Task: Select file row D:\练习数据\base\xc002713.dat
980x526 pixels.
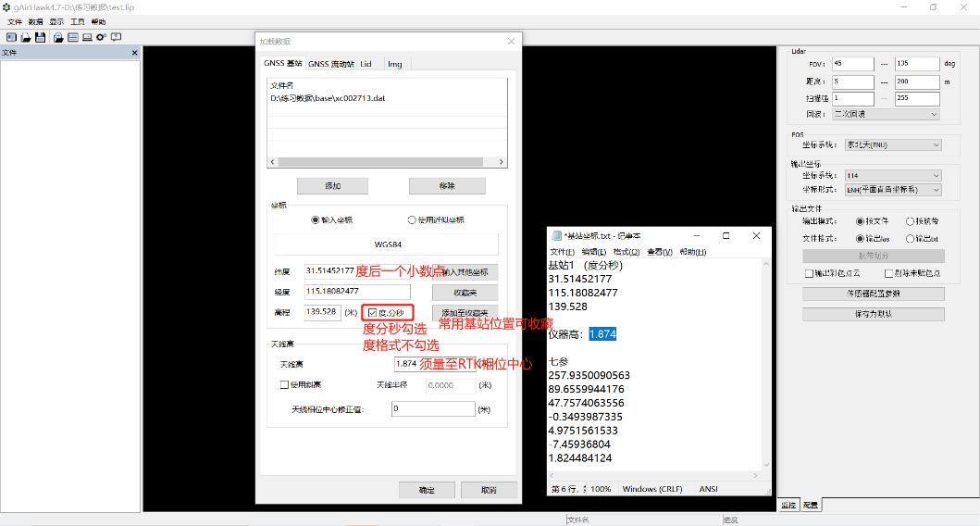Action: click(387, 99)
